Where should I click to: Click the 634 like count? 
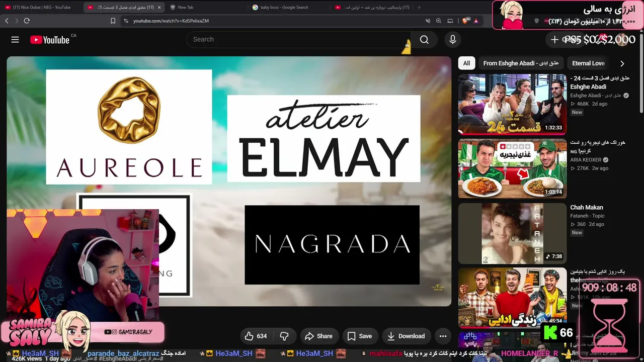262,336
